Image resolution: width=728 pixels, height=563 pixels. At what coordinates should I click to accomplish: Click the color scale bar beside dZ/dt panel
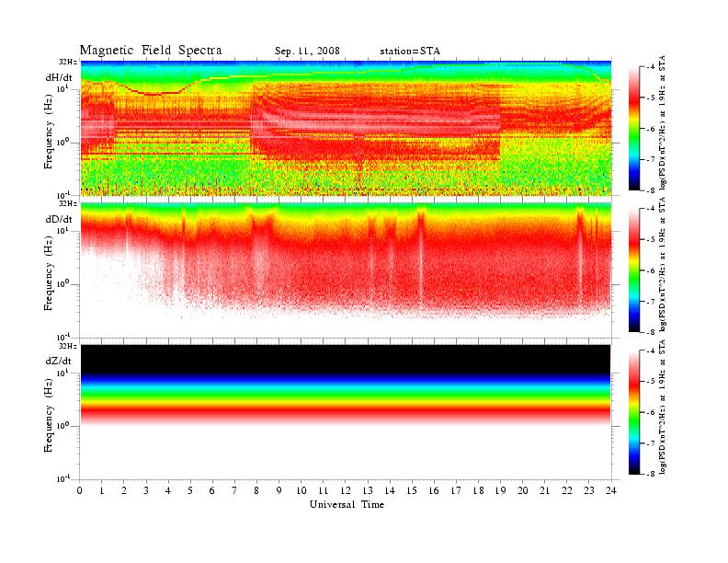pos(634,412)
